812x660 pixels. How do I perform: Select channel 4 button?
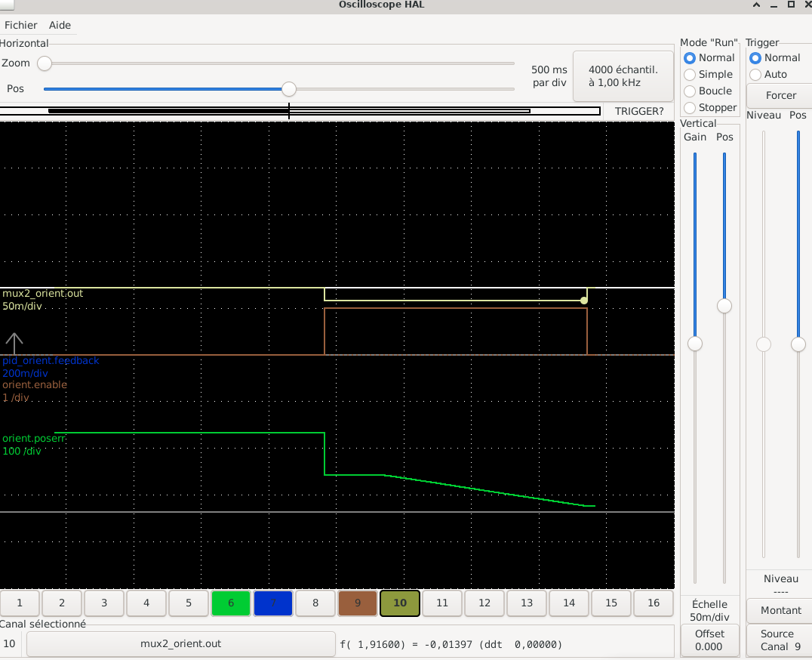[x=146, y=603]
